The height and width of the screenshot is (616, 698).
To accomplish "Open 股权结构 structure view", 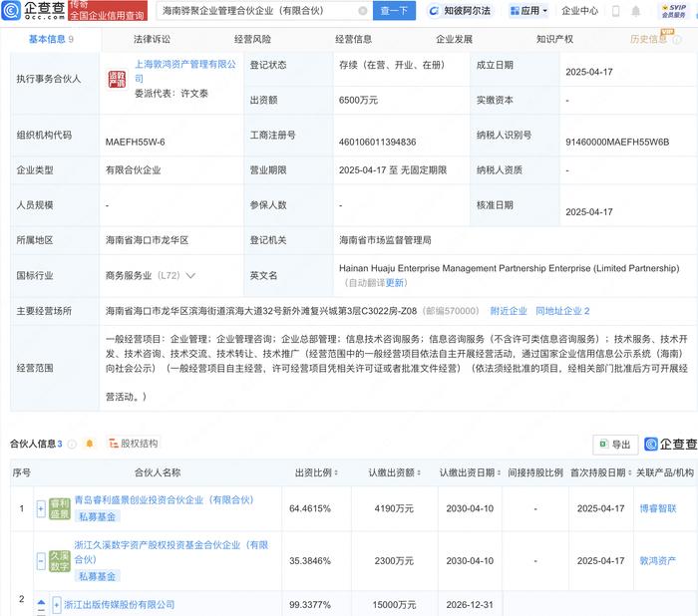I will click(x=134, y=444).
